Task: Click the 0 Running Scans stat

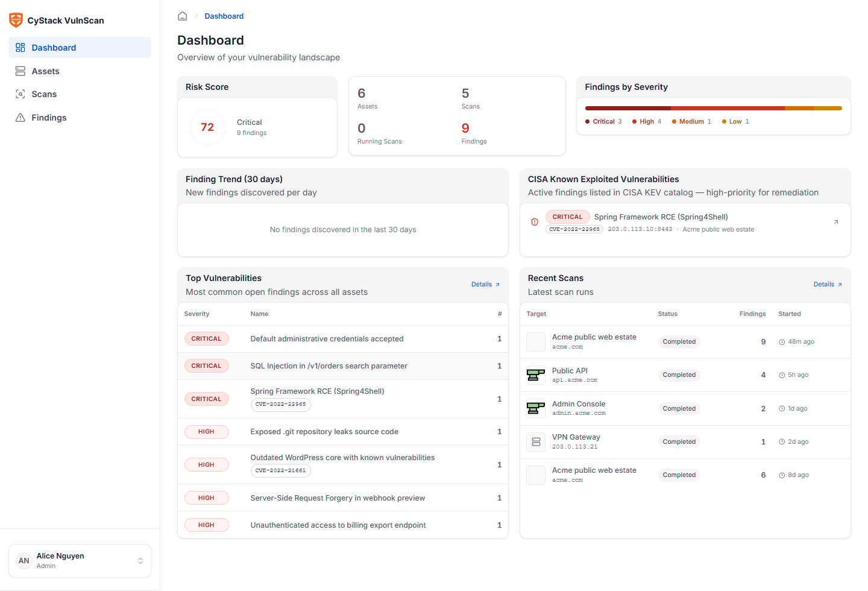Action: pyautogui.click(x=380, y=134)
